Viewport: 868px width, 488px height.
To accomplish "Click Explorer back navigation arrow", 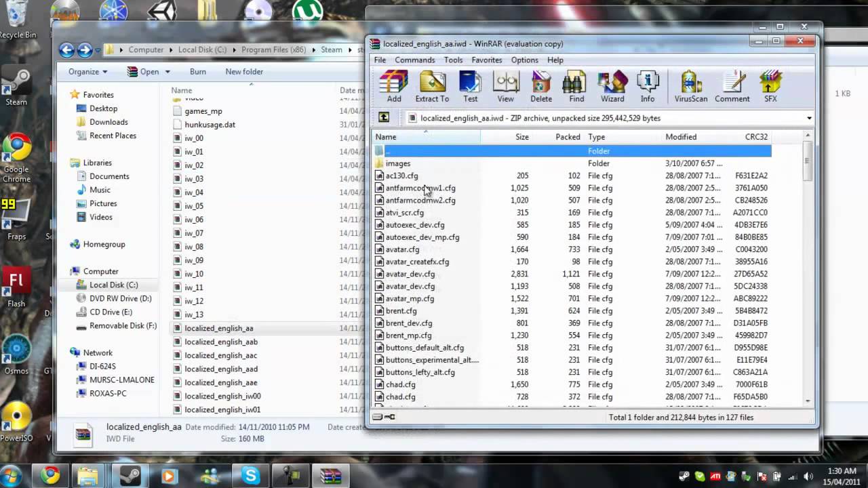I will [x=66, y=49].
